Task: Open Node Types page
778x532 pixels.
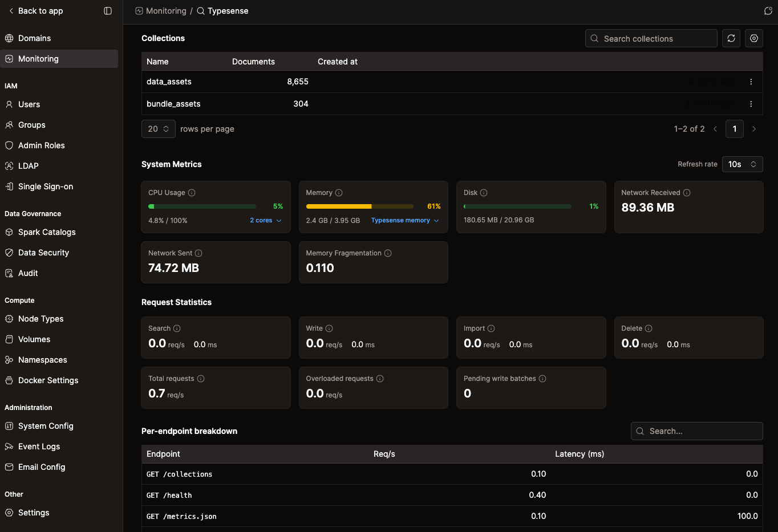Action: (59, 319)
